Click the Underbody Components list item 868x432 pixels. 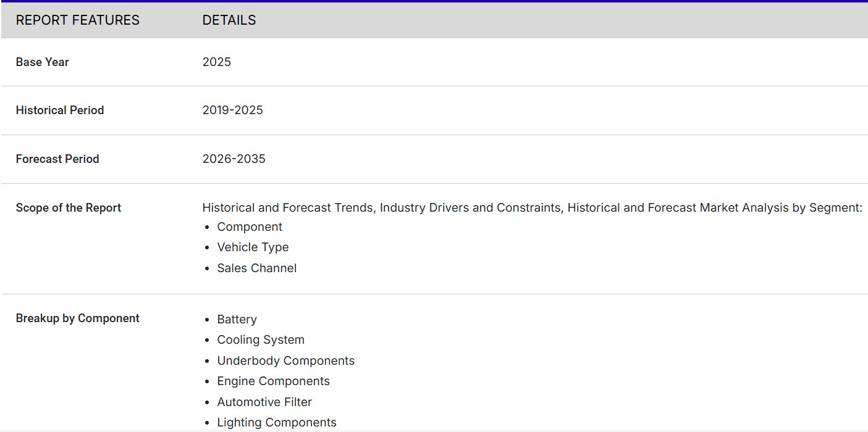285,361
